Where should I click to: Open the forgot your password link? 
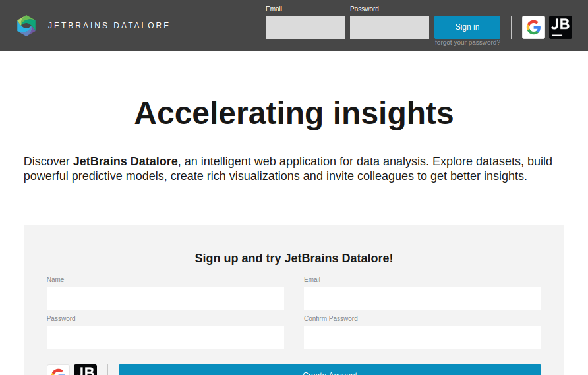click(x=467, y=43)
